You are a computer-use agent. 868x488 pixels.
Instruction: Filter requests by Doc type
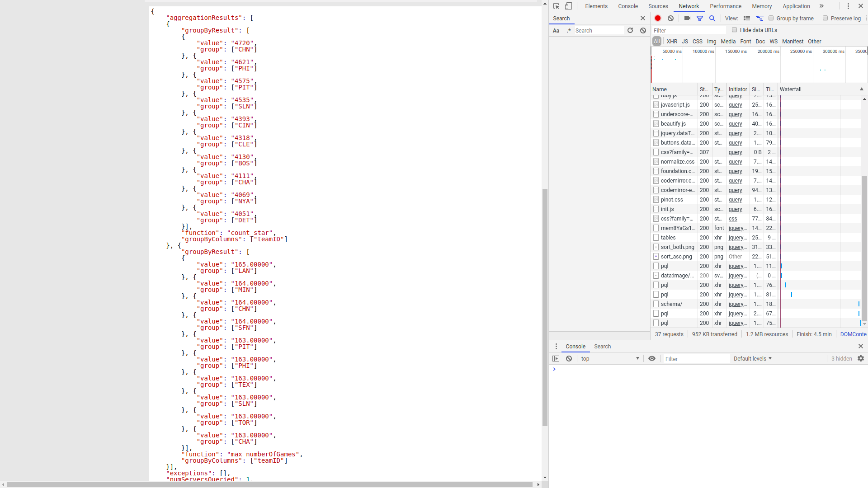coord(760,42)
